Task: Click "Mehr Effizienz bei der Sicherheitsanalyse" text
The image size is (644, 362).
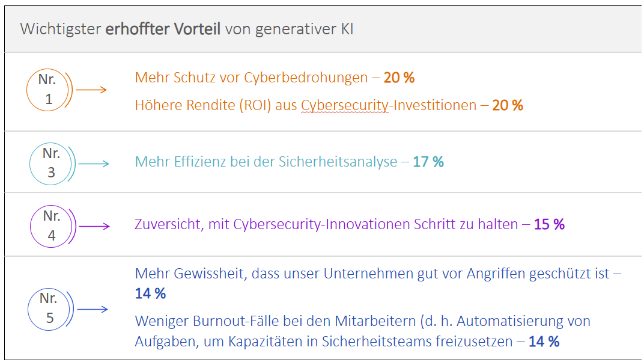Action: point(266,162)
